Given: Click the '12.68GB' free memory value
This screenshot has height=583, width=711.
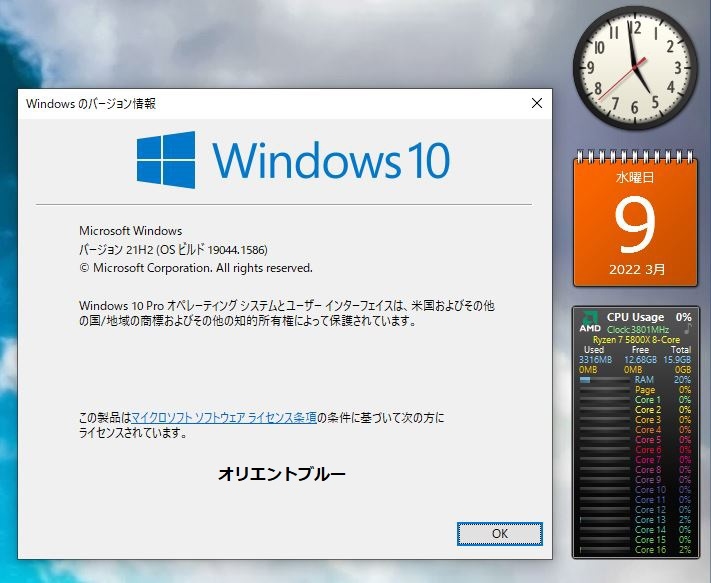Looking at the screenshot, I should 640,360.
